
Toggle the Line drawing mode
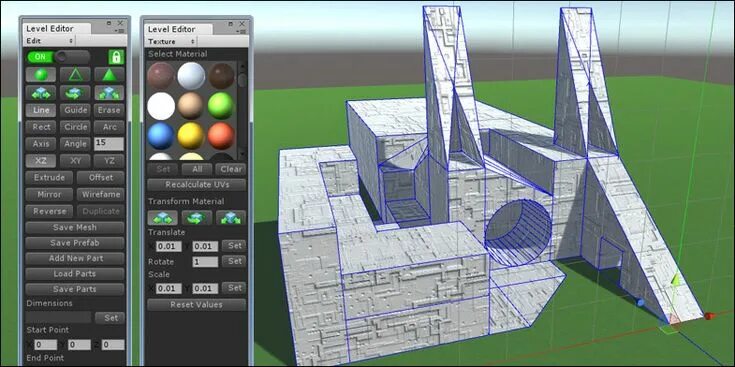(x=41, y=111)
